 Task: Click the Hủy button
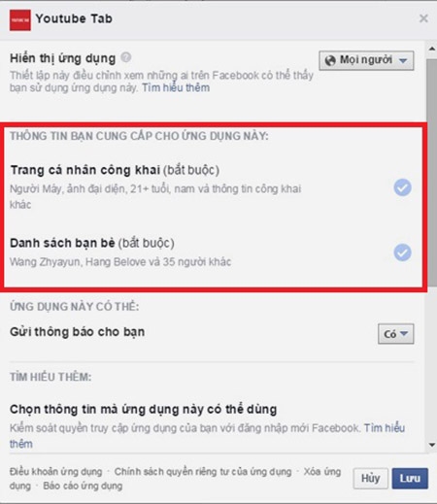(x=370, y=478)
